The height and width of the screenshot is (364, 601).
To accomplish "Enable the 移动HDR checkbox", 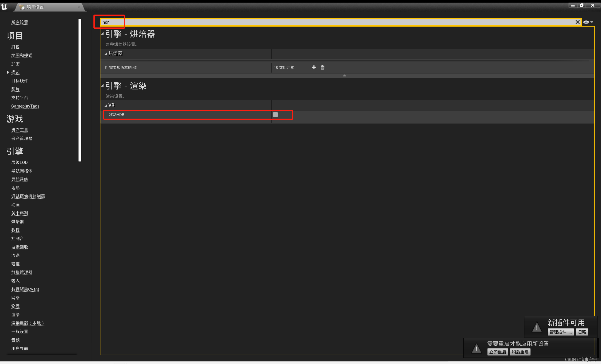I will [x=275, y=115].
